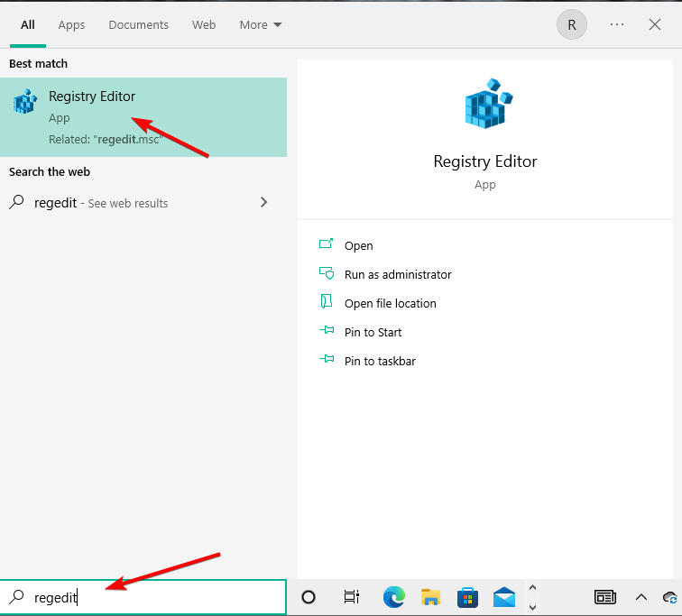Open File Explorer from the taskbar

tap(430, 597)
